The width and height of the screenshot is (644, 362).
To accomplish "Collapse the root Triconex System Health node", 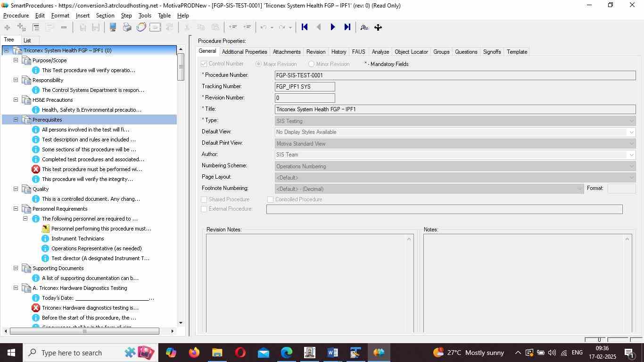I will (6, 50).
